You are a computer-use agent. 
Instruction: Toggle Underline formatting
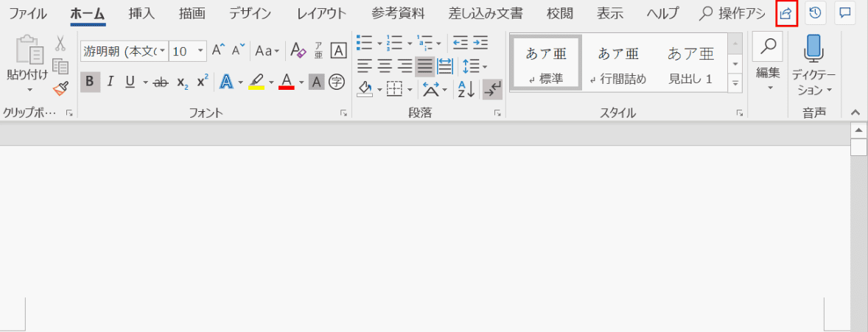click(130, 82)
